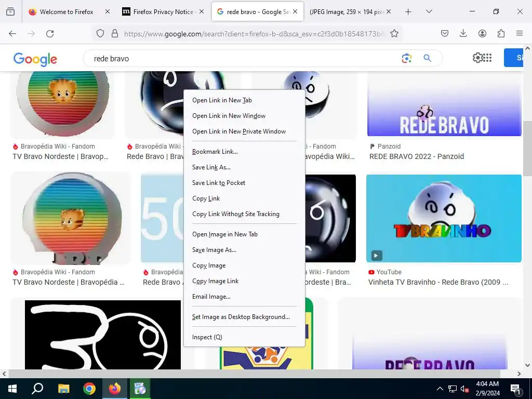The height and width of the screenshot is (399, 532).
Task: Select Inspect (Q) in context menu
Action: click(244, 337)
